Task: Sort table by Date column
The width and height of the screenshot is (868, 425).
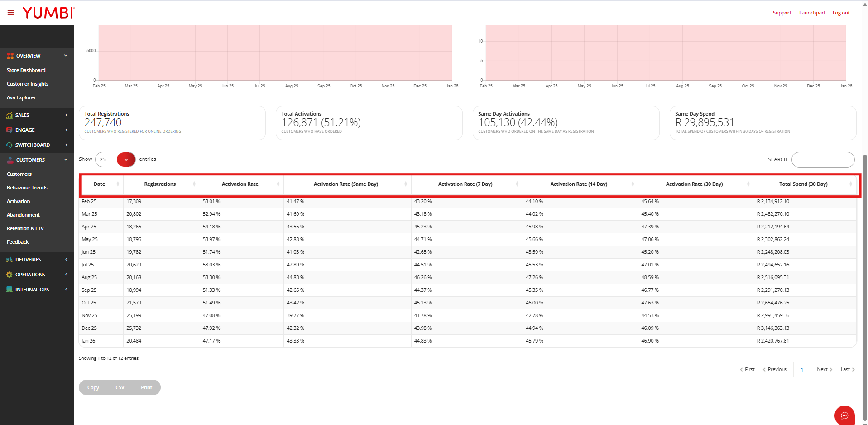Action: coord(100,184)
